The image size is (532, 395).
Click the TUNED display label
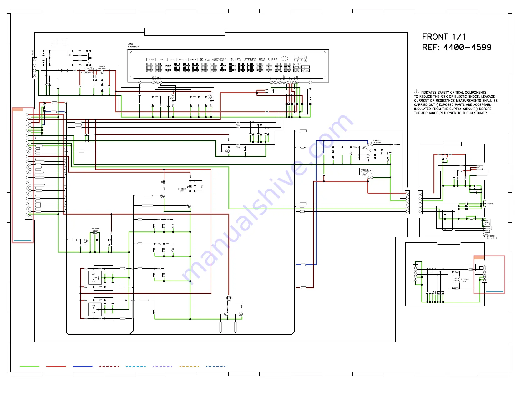pyautogui.click(x=236, y=59)
